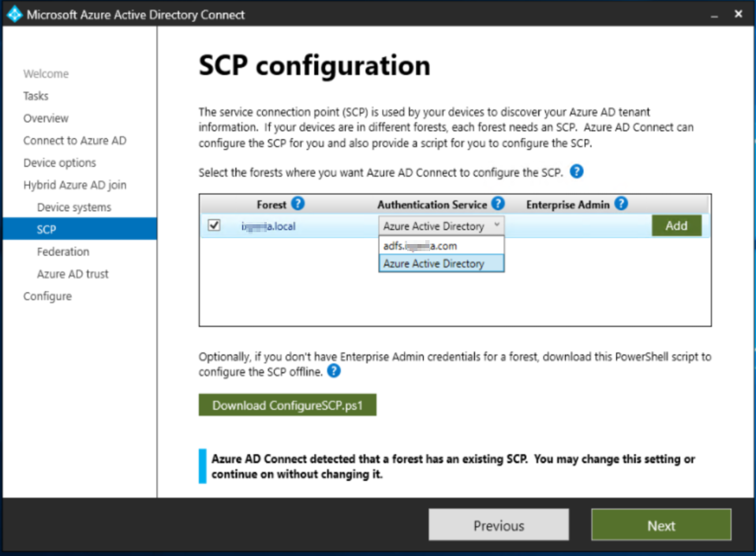Open the Hybrid Azure AD join step

click(75, 185)
